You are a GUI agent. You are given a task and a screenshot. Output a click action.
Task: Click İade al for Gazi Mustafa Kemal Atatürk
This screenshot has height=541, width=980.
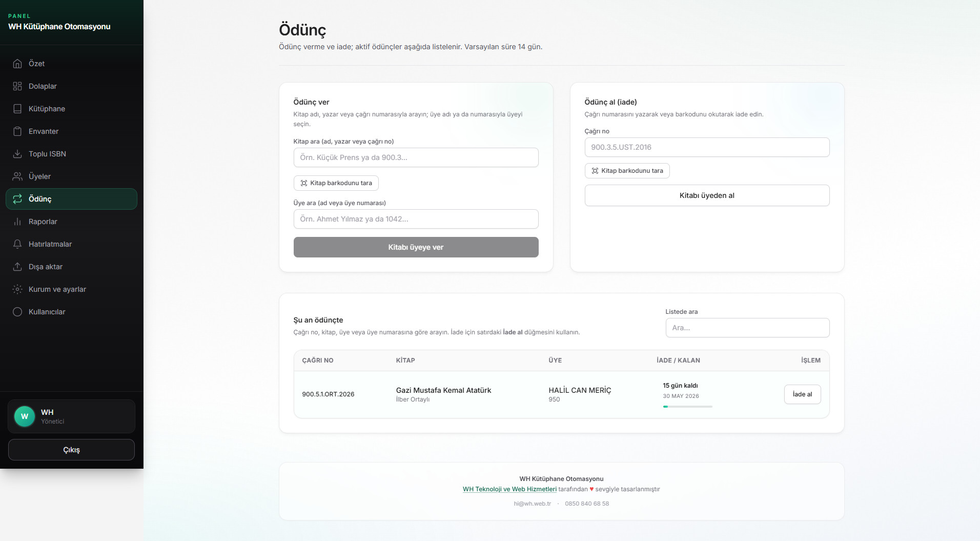point(802,394)
